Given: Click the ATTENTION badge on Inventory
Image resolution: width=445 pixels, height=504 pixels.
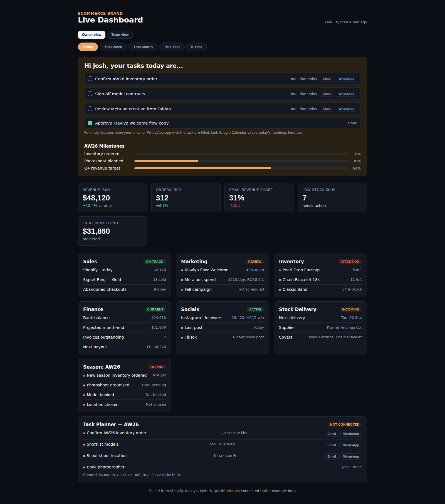Looking at the screenshot, I should click(350, 262).
